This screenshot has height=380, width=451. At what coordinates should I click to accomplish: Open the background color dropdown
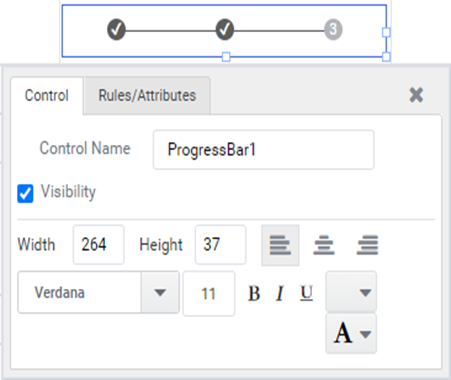351,292
